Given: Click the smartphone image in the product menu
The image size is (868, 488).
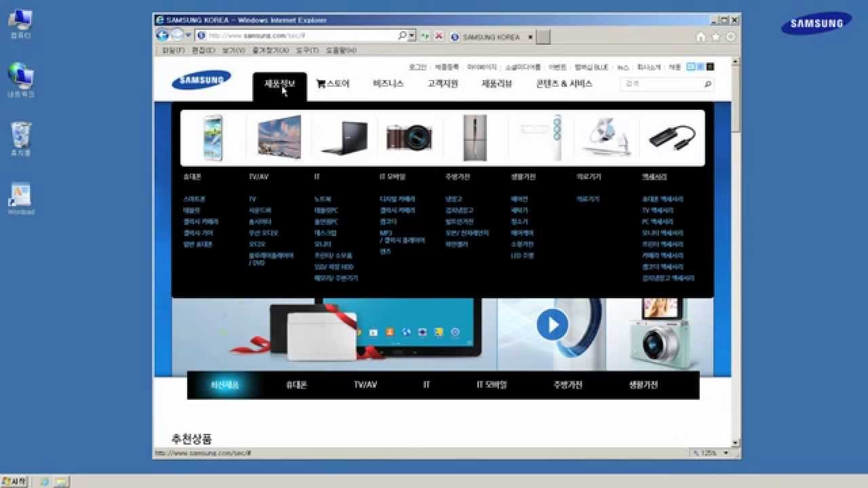Looking at the screenshot, I should coord(213,138).
